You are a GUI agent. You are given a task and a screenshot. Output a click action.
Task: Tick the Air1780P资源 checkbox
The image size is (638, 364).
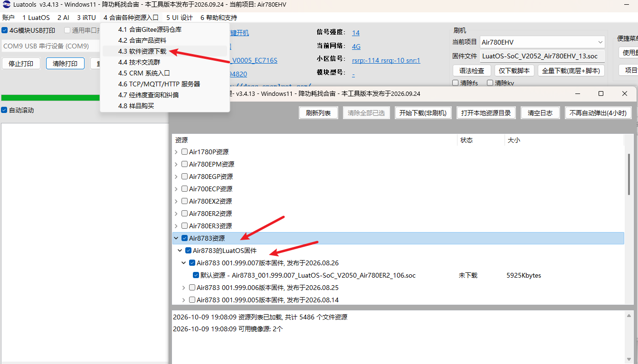point(184,152)
